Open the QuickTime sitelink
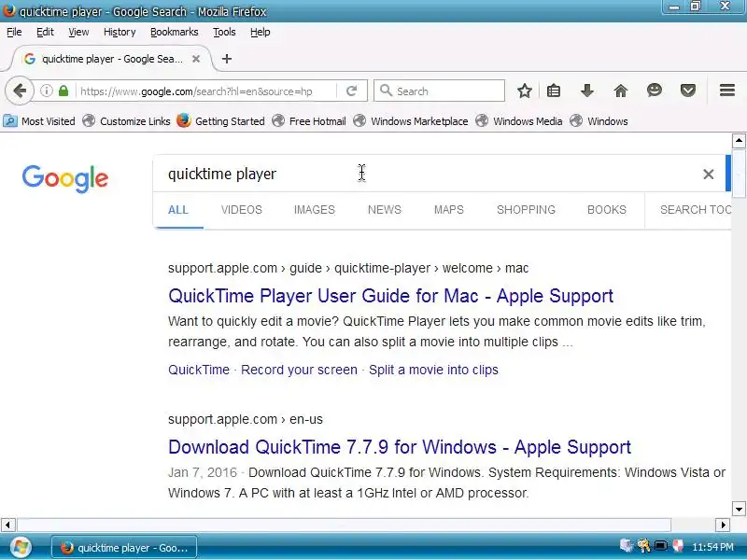 [x=199, y=370]
